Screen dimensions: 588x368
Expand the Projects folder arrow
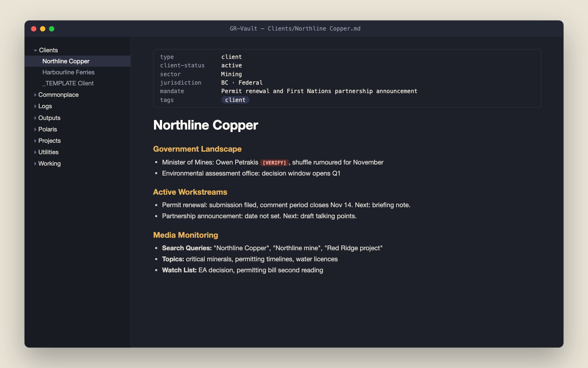click(35, 141)
